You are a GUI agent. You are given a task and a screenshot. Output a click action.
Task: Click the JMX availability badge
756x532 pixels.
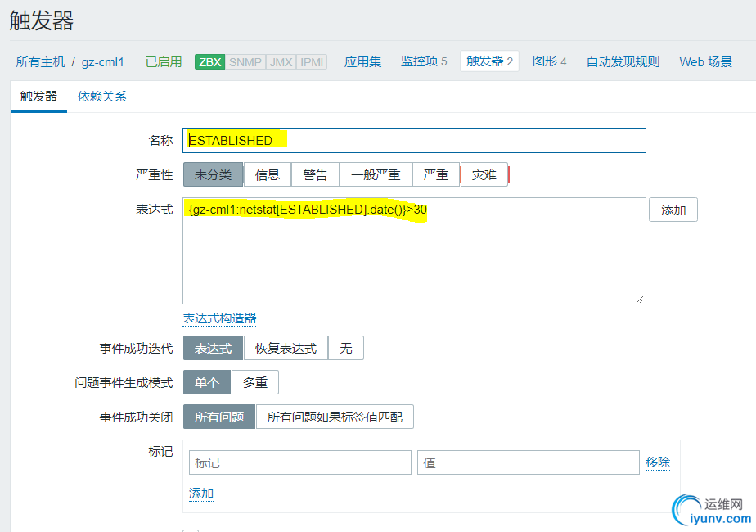pyautogui.click(x=281, y=62)
